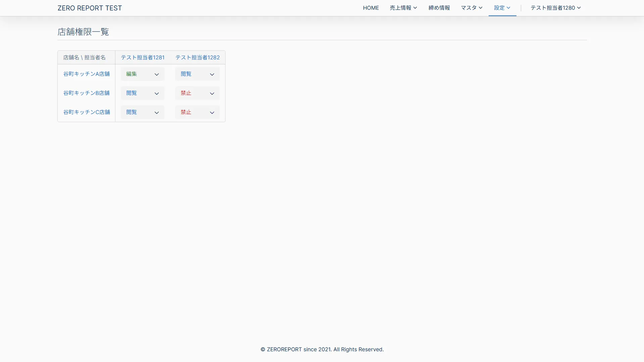Go to HOME in navigation bar
Image resolution: width=644 pixels, height=362 pixels.
pyautogui.click(x=371, y=8)
